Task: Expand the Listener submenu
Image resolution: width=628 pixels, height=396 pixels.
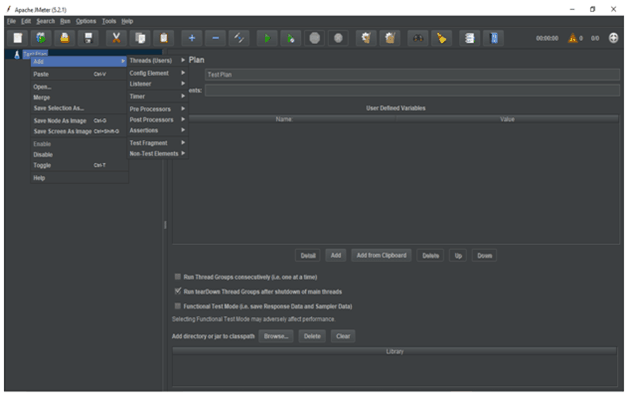Action: 157,84
